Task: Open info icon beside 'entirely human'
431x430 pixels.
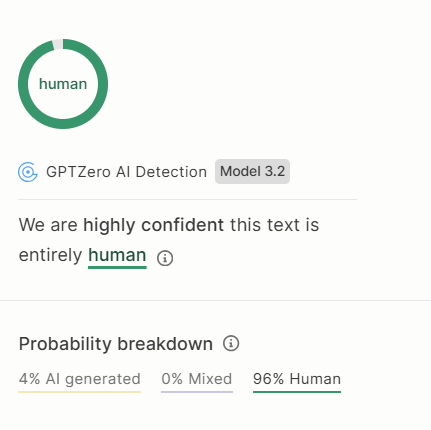Action: [165, 258]
